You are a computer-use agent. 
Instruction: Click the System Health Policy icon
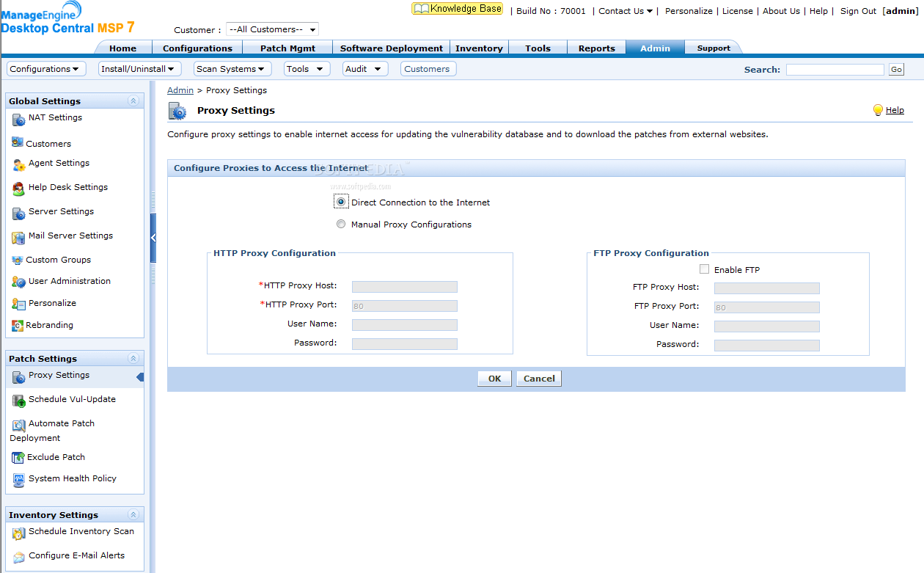19,481
